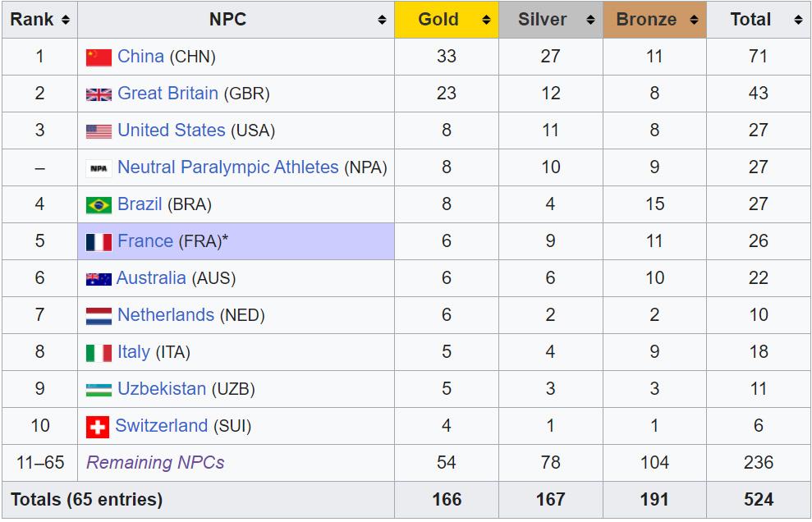
Task: Click the Great Britain flag icon
Action: (x=99, y=94)
